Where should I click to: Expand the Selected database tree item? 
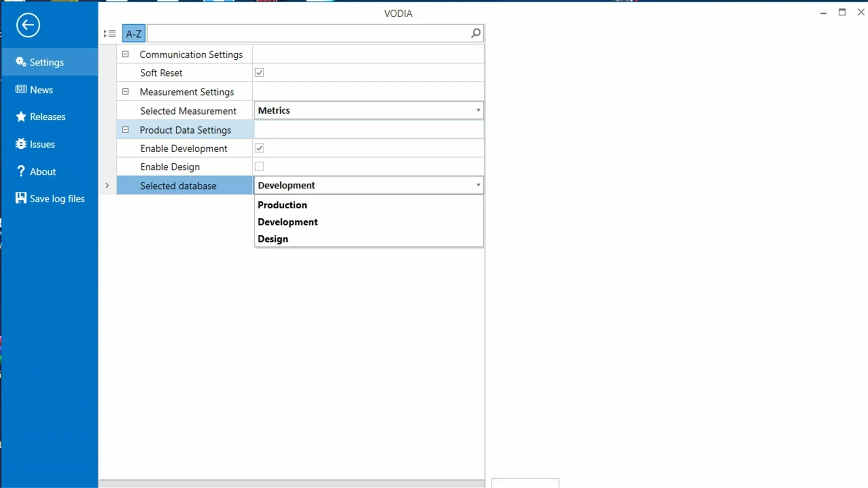coord(107,185)
